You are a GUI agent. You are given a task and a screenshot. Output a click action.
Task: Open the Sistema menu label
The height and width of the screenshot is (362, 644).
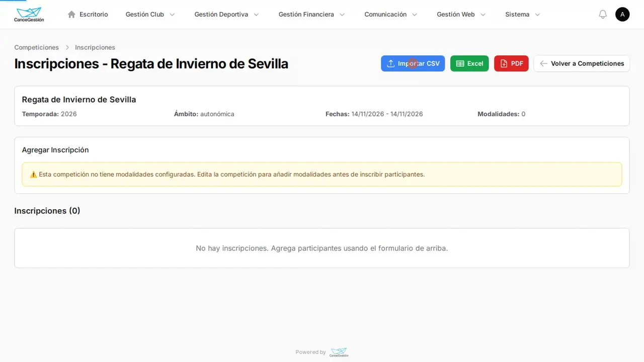coord(517,15)
